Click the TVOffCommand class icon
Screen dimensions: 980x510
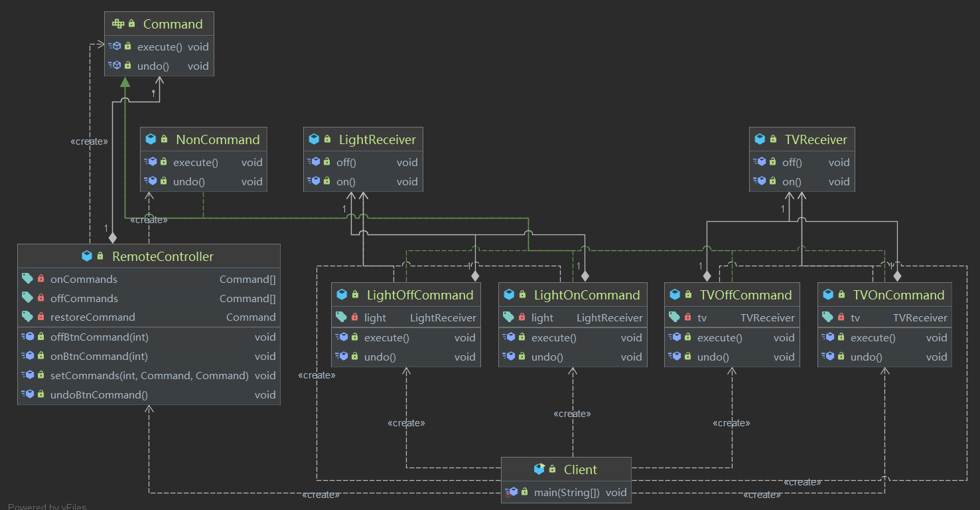(x=675, y=295)
